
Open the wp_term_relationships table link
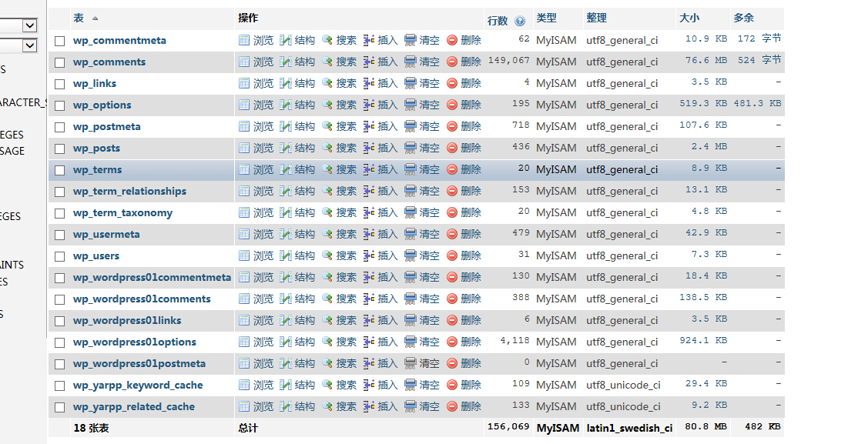click(129, 192)
